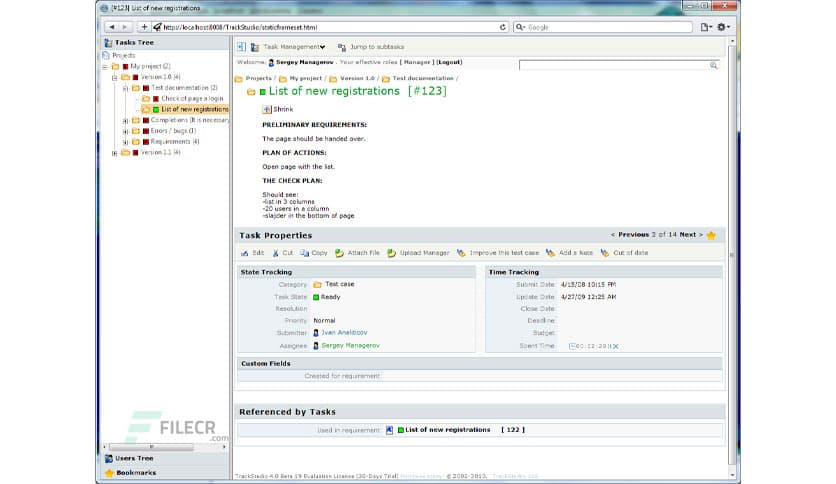836x484 pixels.
Task: Click Jump to subtasks in the top toolbar
Action: [x=371, y=47]
